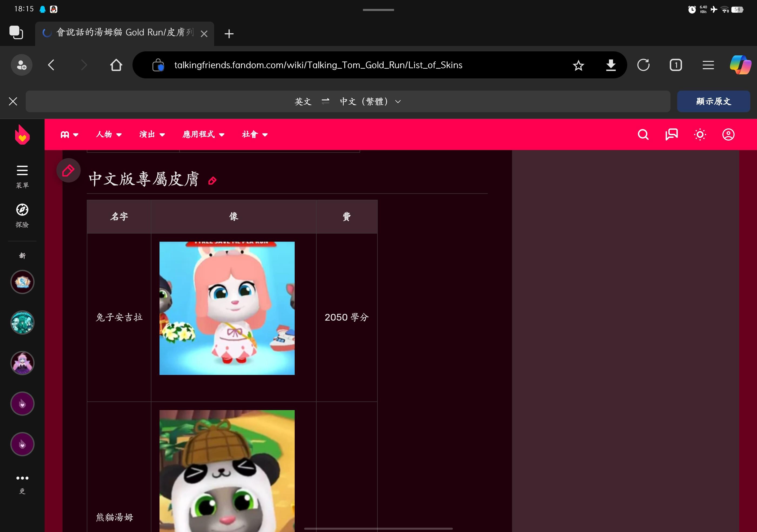Click the 名字 column header
This screenshot has width=757, height=532.
pos(119,217)
